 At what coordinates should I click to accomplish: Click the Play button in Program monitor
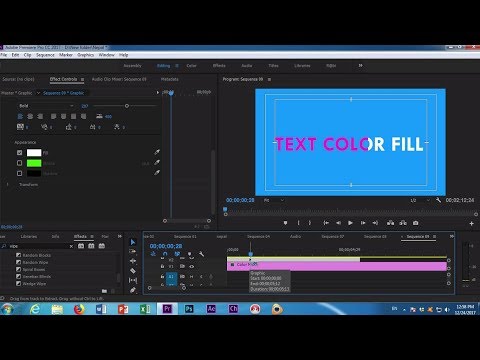tap(350, 223)
